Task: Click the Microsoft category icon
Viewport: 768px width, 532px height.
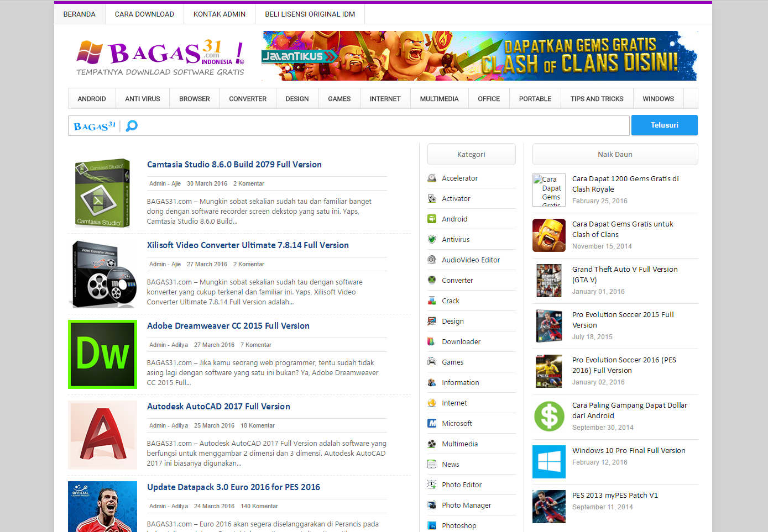Action: (x=432, y=423)
